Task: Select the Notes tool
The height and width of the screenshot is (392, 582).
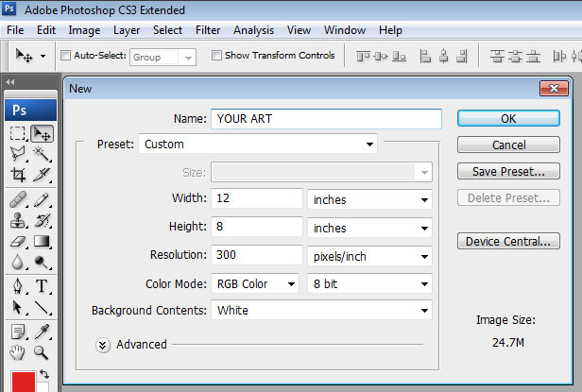Action: [x=17, y=332]
